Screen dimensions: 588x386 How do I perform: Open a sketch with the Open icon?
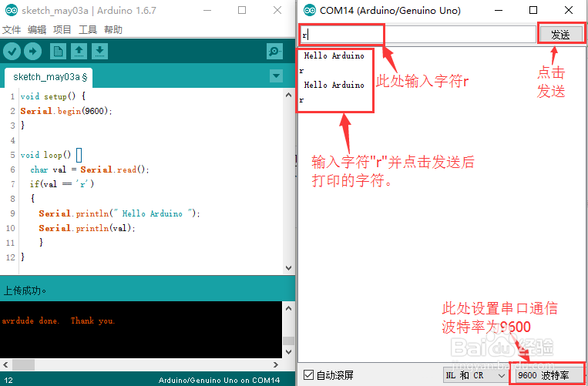pos(79,52)
